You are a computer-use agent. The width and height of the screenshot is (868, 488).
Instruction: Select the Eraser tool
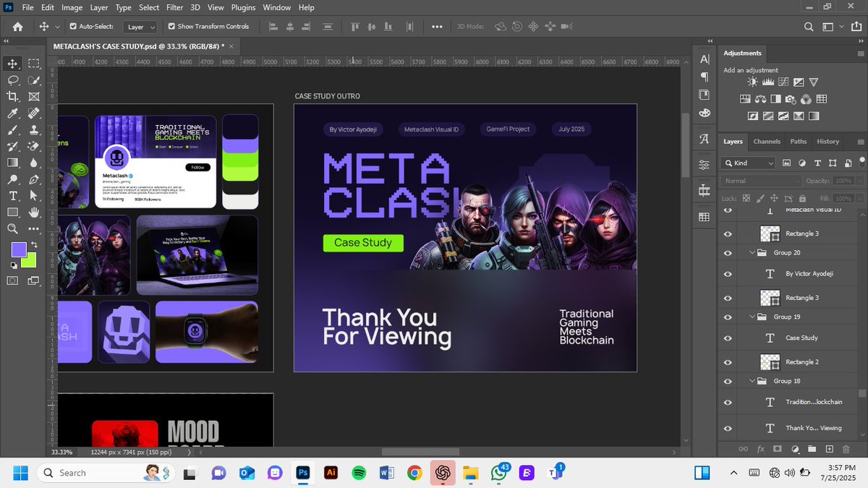[33, 147]
